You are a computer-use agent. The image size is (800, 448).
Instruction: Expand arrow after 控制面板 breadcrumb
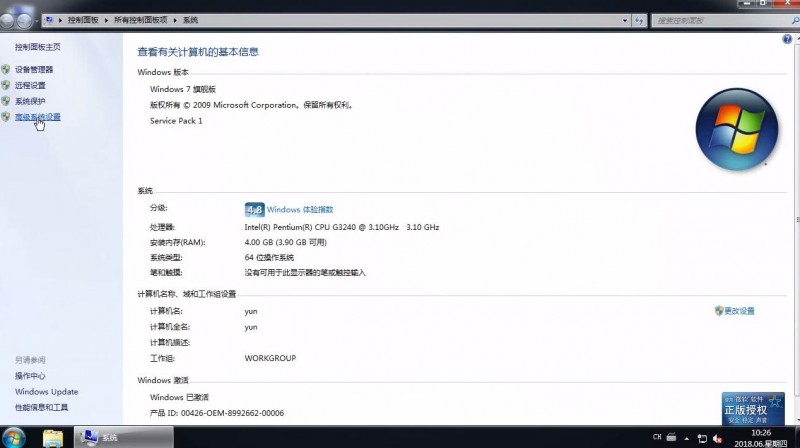point(106,20)
